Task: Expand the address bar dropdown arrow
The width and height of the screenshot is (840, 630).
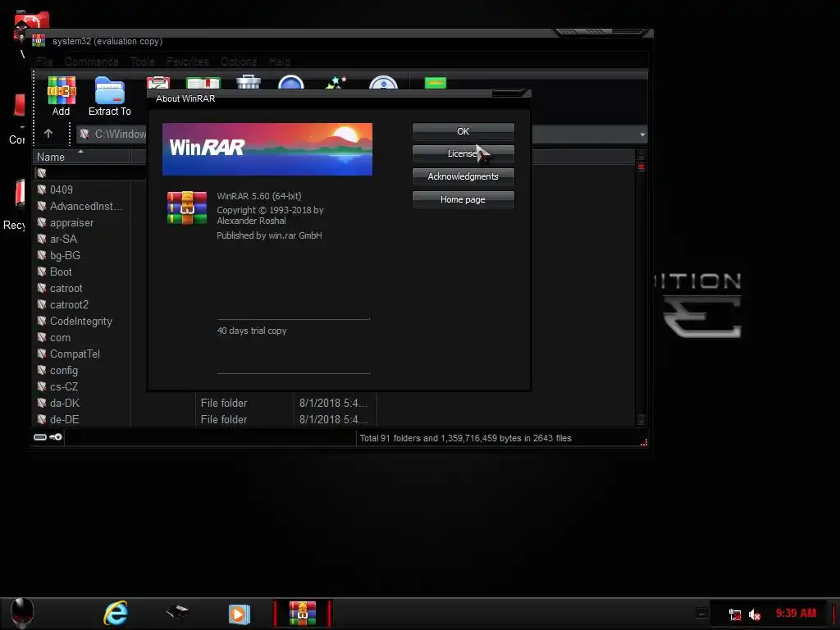Action: [x=642, y=134]
